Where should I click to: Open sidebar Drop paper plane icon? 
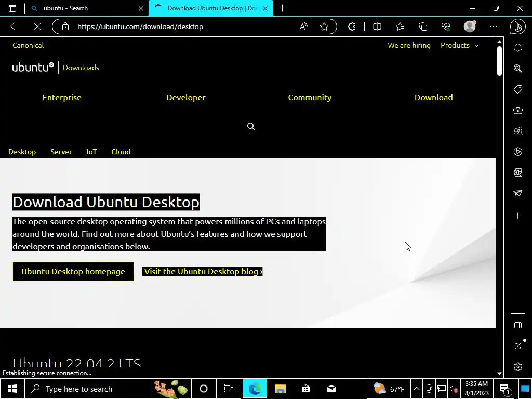pyautogui.click(x=518, y=193)
